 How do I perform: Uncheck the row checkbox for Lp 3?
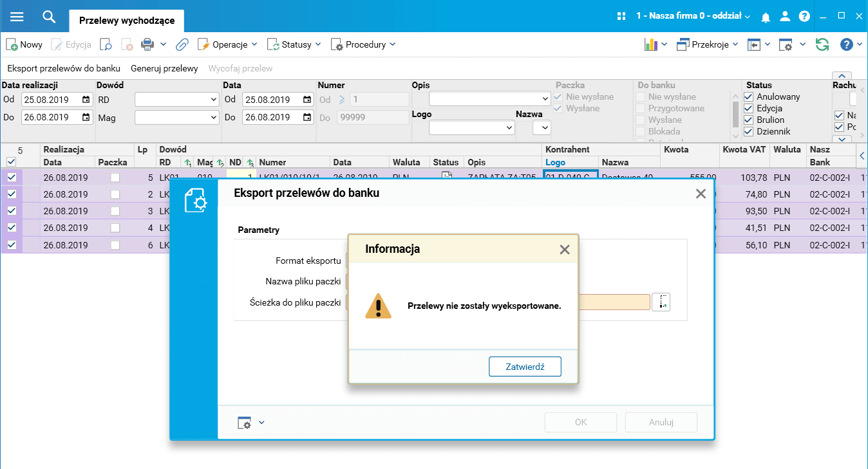(12, 211)
